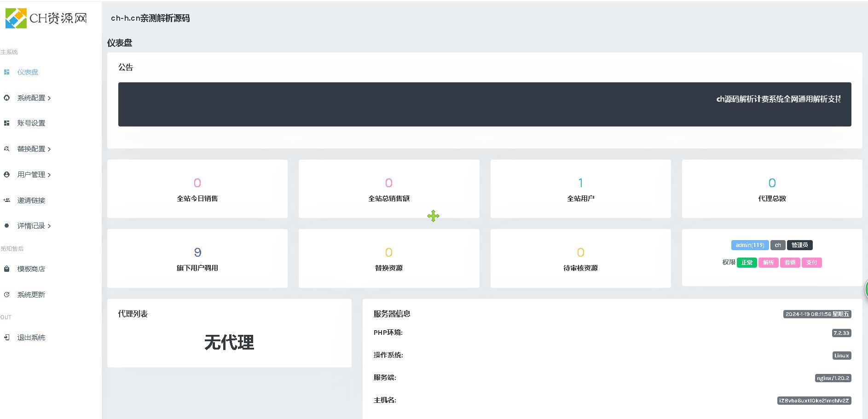Viewport: 868px width, 419px height.
Task: Click the pink 解析 permission tag
Action: tap(769, 263)
